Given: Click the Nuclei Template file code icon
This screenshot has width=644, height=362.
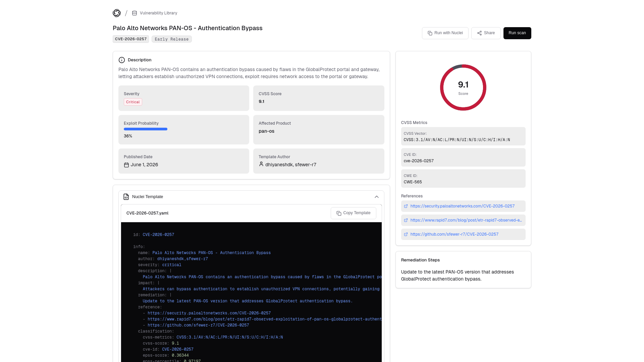Looking at the screenshot, I should point(126,197).
